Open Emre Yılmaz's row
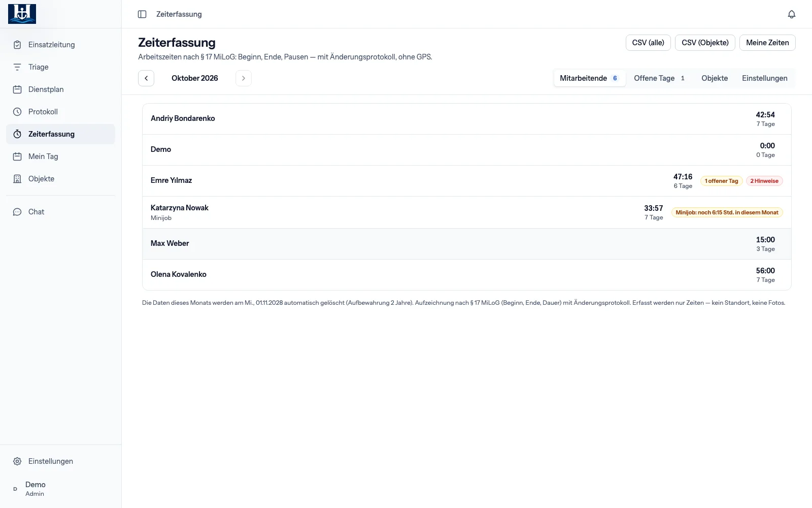 pos(467,181)
